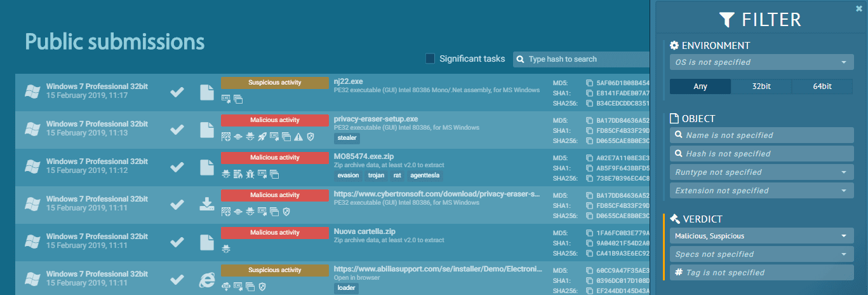This screenshot has width=868, height=295.
Task: Select the 64bit architecture option
Action: point(822,86)
